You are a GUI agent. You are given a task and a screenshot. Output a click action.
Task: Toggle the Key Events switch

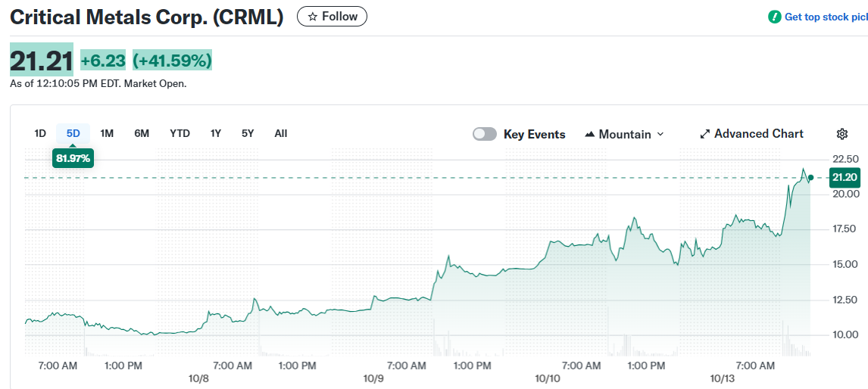485,134
